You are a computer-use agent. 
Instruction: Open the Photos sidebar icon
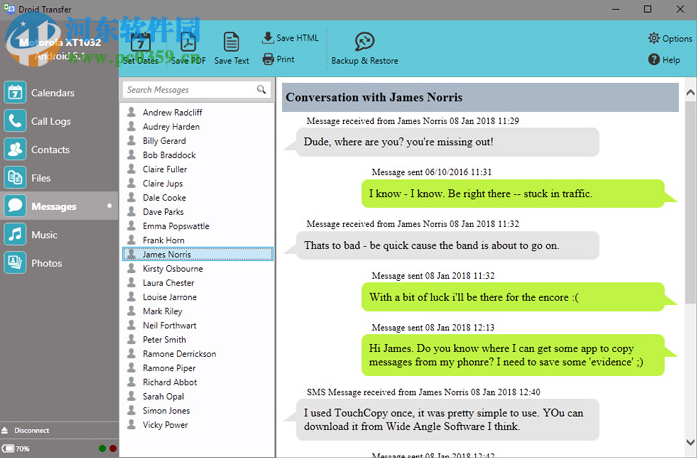tap(15, 263)
